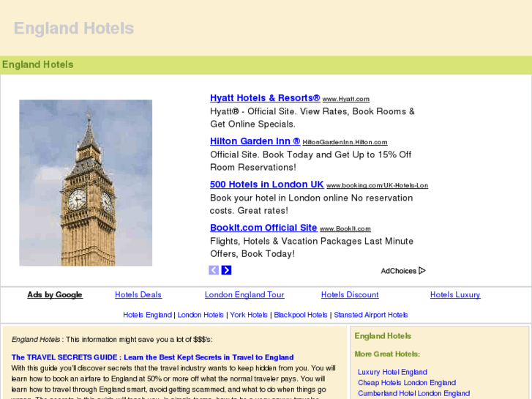Open the Hilton Garden Inn ad link
Screen dimensions: 532x399
[x=255, y=141]
